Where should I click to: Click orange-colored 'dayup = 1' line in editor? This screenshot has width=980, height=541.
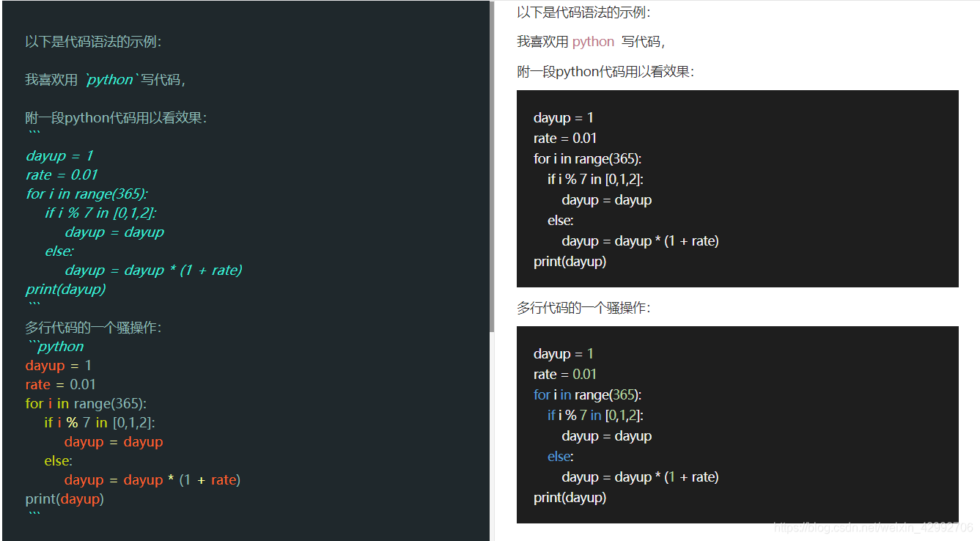pyautogui.click(x=59, y=366)
